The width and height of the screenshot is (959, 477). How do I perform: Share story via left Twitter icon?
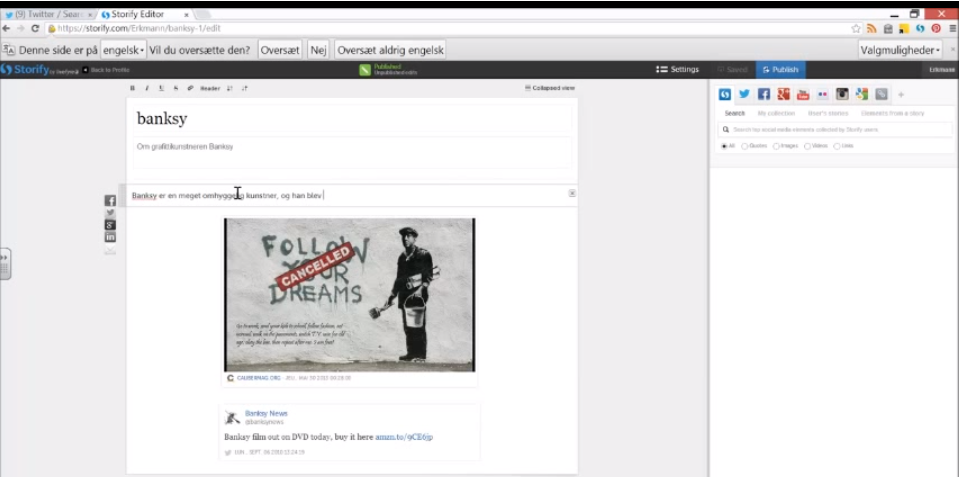pos(110,213)
